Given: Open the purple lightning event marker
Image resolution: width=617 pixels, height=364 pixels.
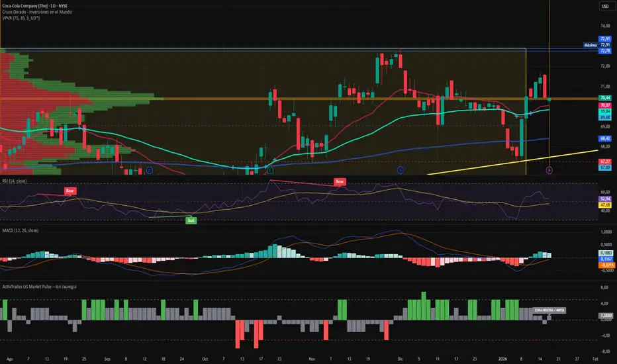Looking at the screenshot, I should point(549,170).
